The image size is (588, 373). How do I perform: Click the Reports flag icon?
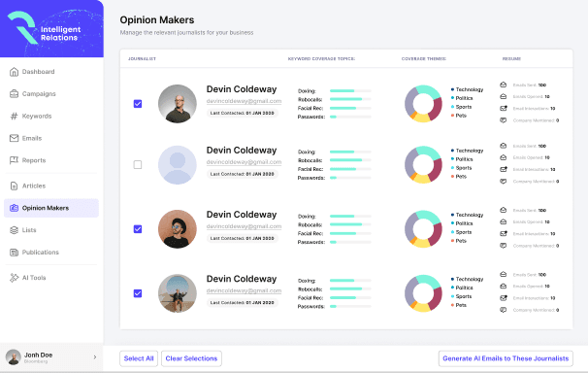pyautogui.click(x=14, y=160)
